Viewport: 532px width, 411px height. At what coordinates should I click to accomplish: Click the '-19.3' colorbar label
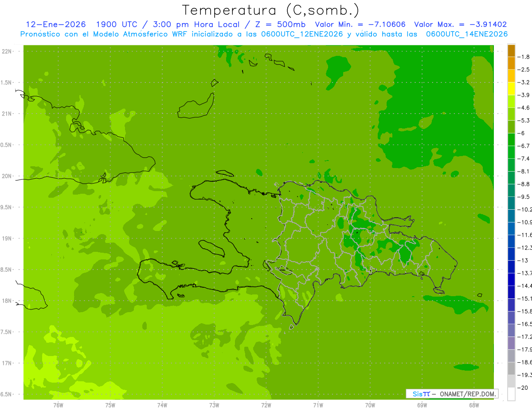click(525, 375)
